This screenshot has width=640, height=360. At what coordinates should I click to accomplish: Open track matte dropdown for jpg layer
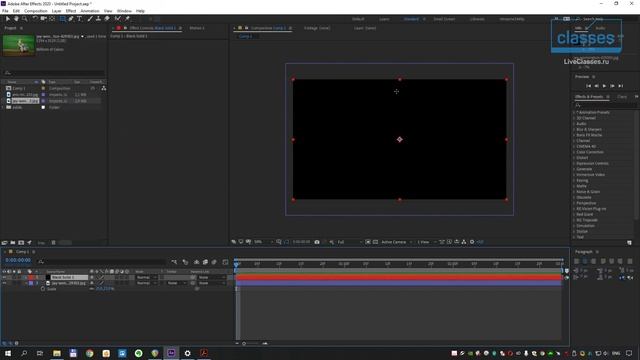point(176,283)
